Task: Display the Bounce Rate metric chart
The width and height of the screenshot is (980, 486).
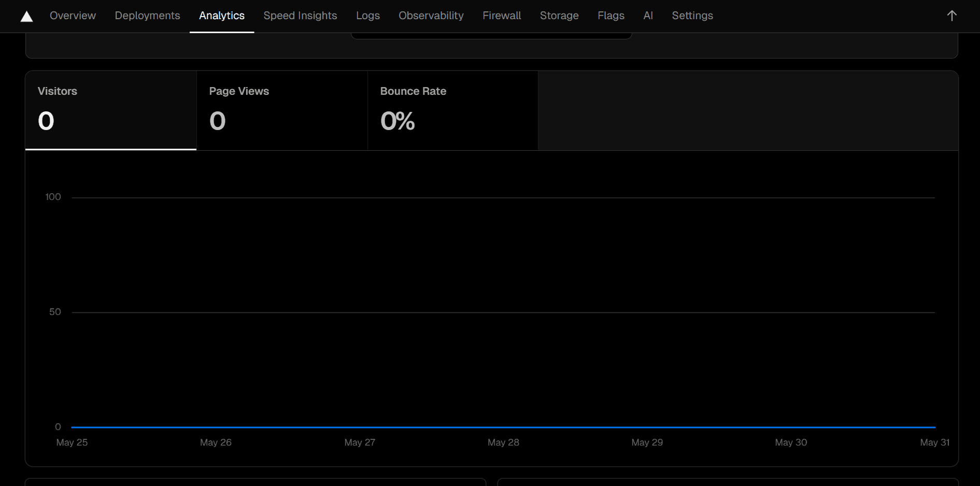Action: pyautogui.click(x=452, y=110)
